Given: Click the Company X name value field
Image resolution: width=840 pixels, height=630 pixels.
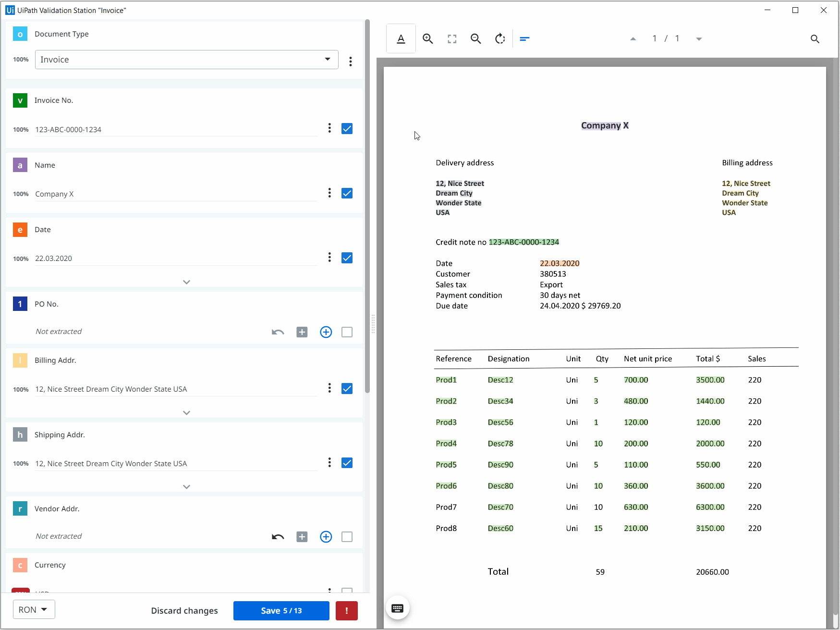Looking at the screenshot, I should point(175,194).
